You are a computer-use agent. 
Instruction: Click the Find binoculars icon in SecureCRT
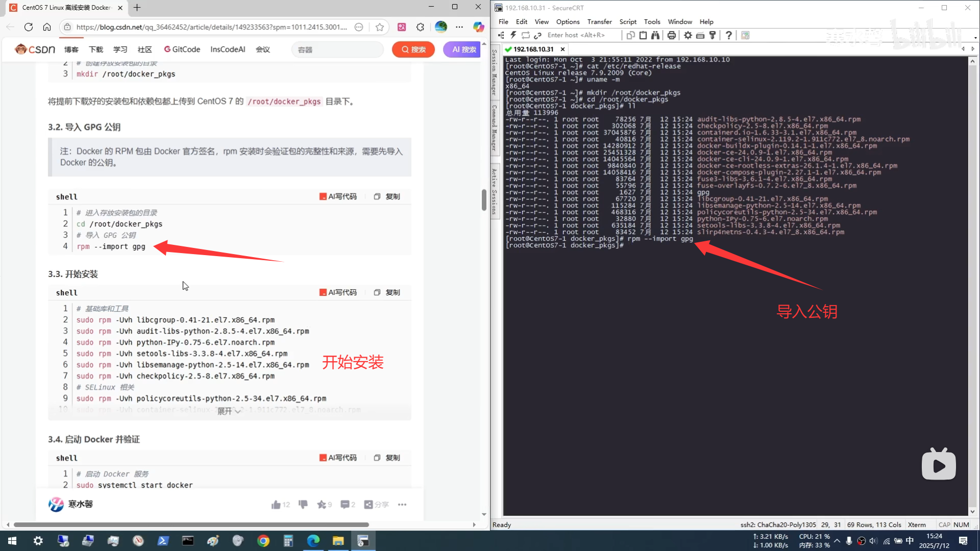655,35
